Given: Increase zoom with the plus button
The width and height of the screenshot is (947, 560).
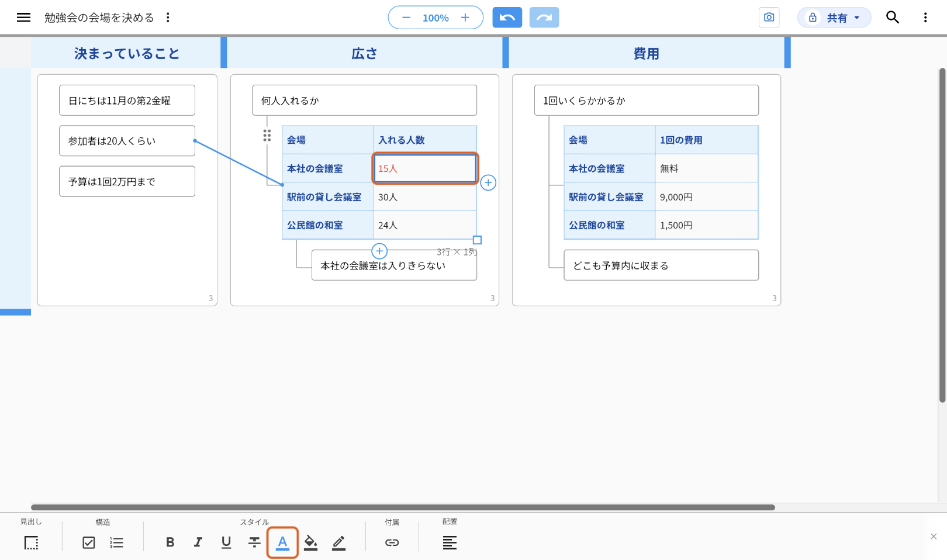Looking at the screenshot, I should click(465, 18).
